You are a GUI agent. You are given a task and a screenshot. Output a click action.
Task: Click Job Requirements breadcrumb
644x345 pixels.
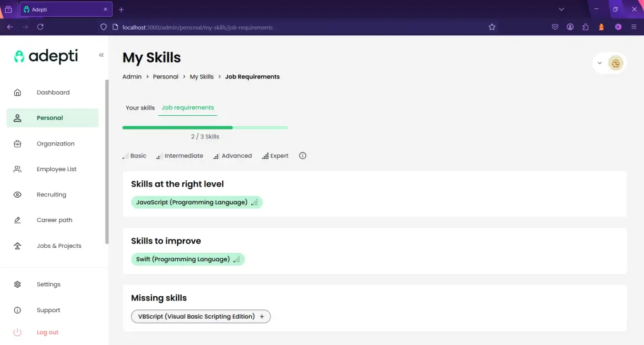click(x=252, y=77)
